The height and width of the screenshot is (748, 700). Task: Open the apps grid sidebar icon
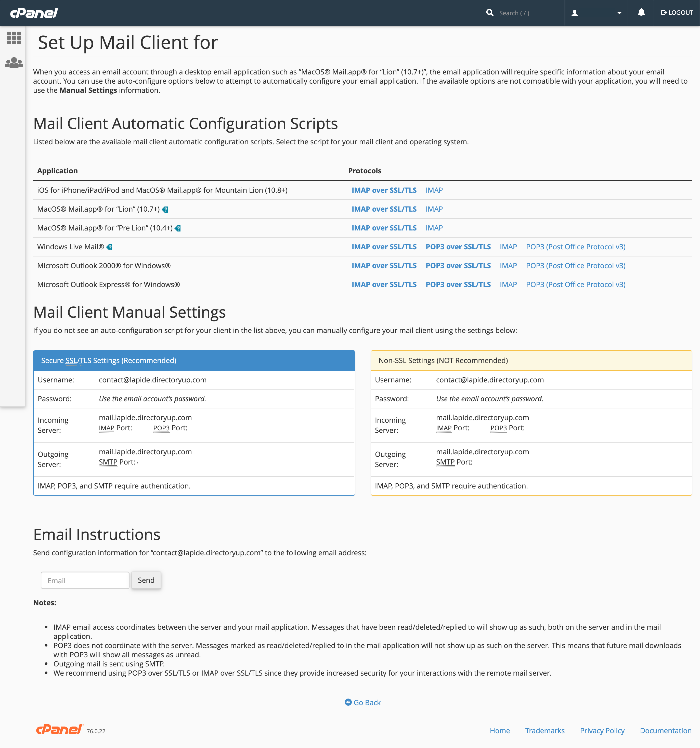(14, 38)
